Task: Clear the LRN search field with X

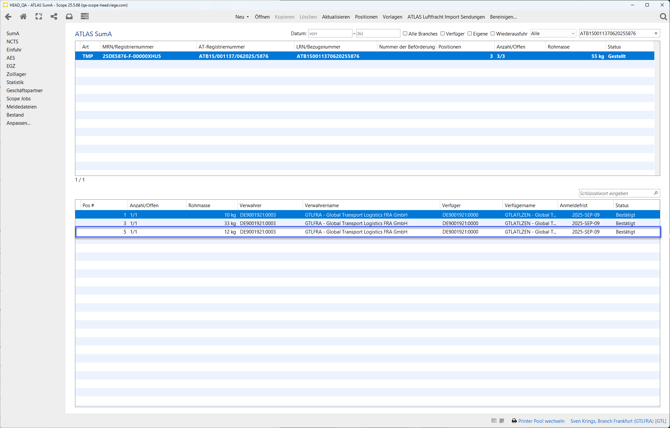Action: pyautogui.click(x=656, y=33)
